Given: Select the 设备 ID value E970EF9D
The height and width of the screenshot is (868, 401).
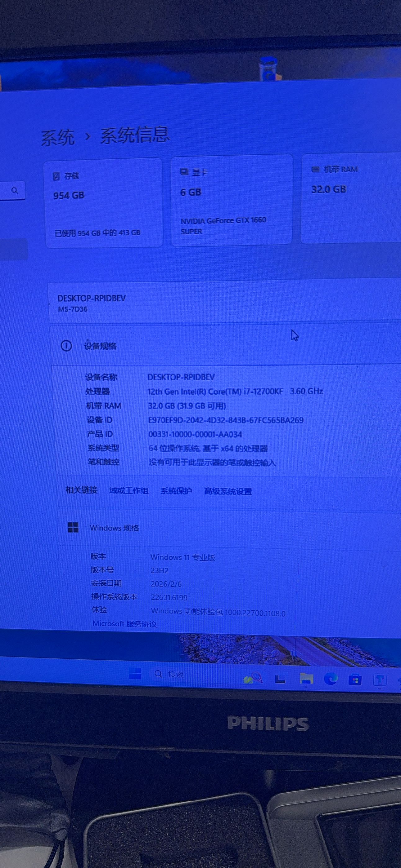Looking at the screenshot, I should click(226, 420).
